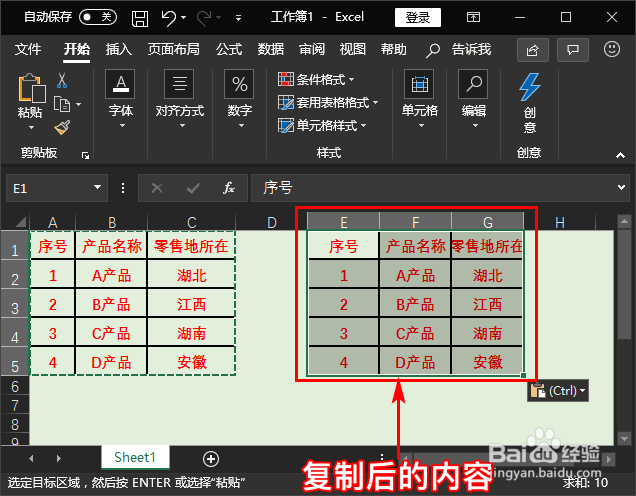The image size is (636, 496).
Task: Click the formula bar Enter checkmark icon
Action: 193,188
